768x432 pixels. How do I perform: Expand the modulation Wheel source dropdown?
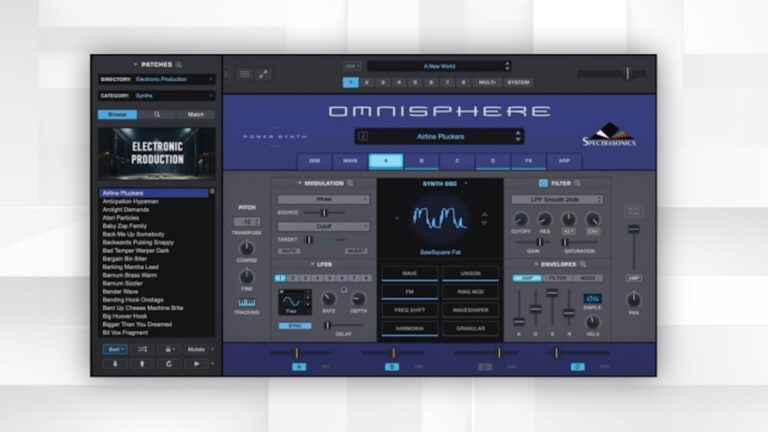coord(323,199)
